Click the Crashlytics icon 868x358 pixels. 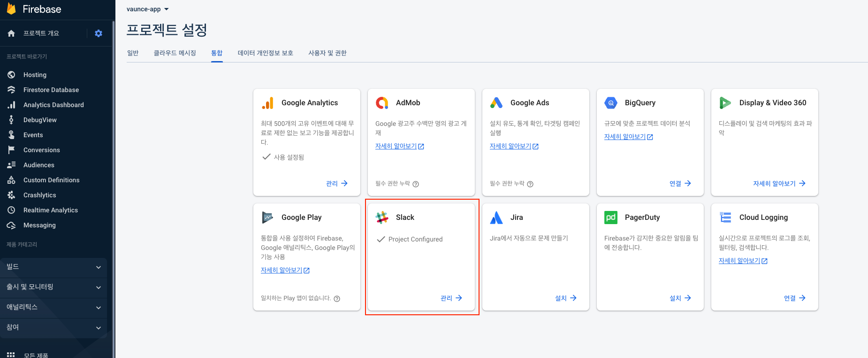11,195
